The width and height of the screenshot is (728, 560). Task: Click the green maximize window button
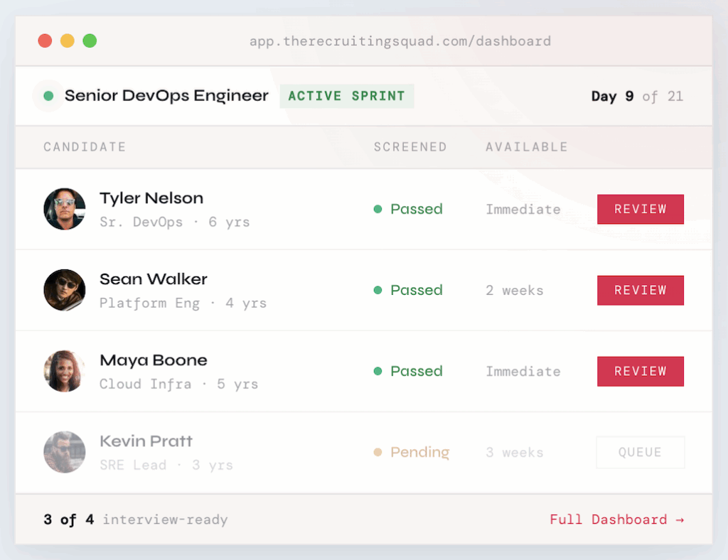(90, 41)
